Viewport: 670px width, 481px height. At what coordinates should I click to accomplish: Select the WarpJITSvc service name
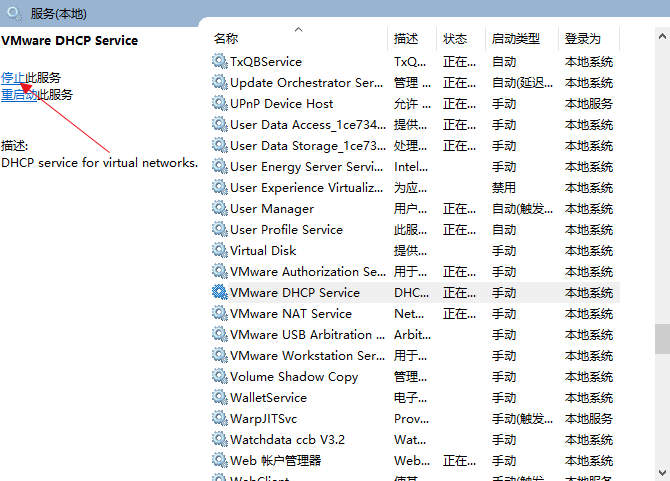point(263,419)
